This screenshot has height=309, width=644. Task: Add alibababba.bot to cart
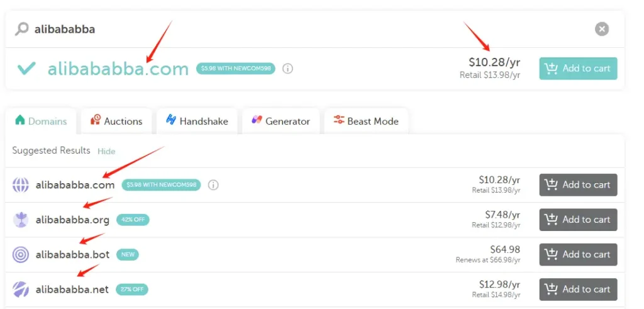click(578, 255)
